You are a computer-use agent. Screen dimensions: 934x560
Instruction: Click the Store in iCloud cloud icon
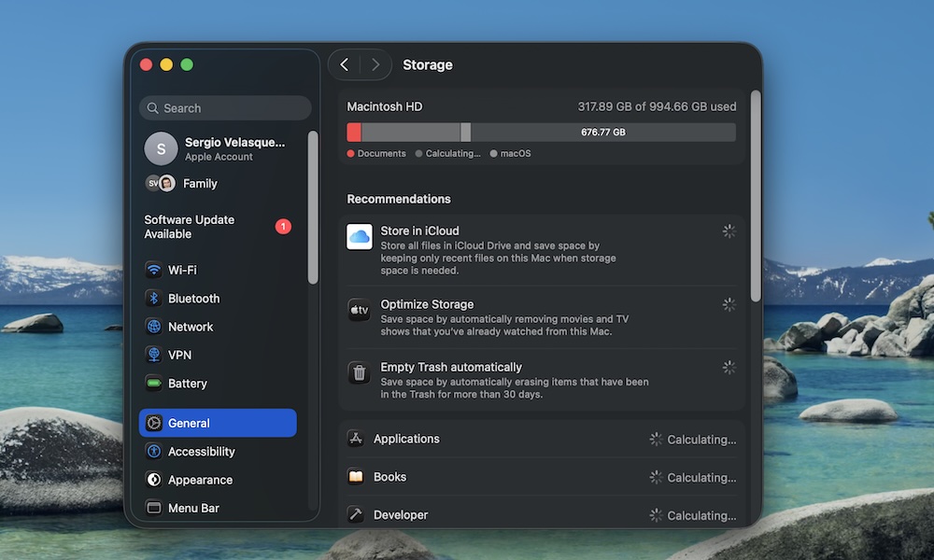click(359, 236)
